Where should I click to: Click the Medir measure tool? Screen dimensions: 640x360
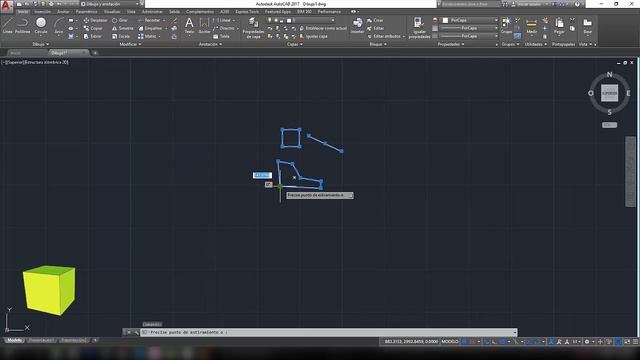click(x=531, y=26)
